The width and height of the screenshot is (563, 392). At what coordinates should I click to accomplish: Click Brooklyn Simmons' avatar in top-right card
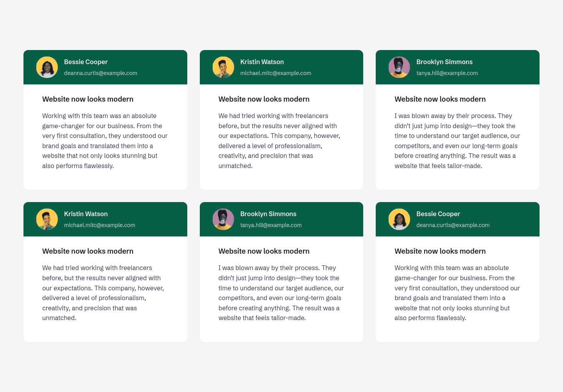click(399, 67)
